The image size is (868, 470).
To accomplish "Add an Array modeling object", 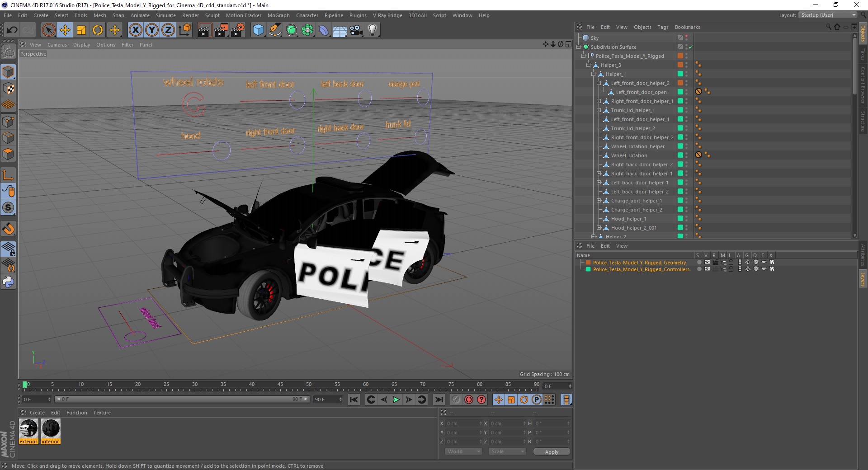I will tap(308, 30).
